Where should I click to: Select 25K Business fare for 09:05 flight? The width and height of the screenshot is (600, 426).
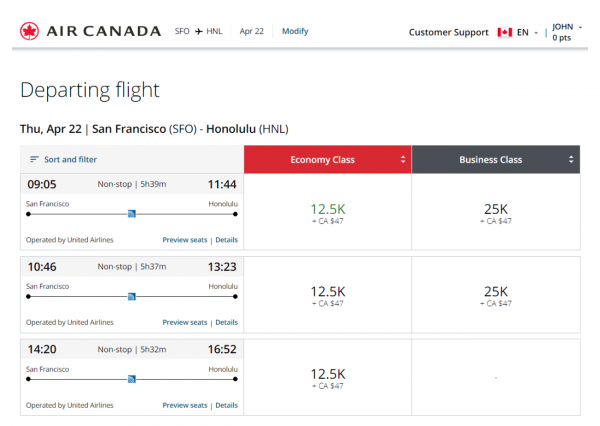pos(495,212)
